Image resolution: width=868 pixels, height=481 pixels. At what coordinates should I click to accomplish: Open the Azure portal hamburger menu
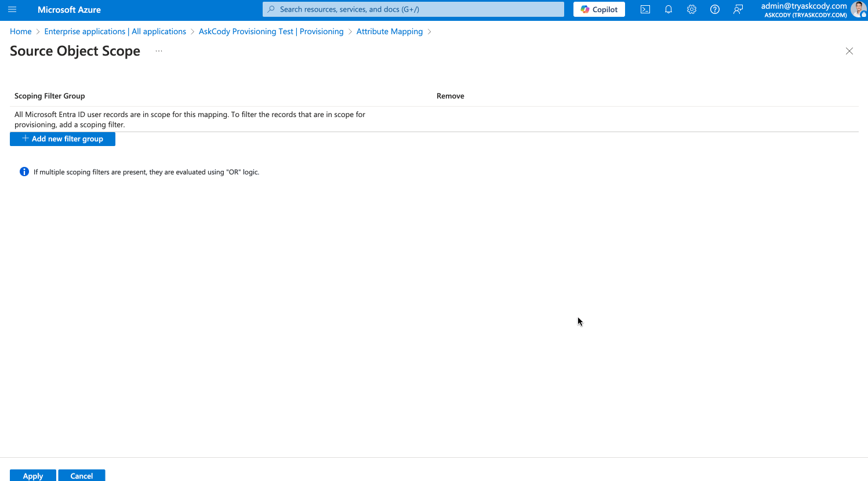click(12, 9)
